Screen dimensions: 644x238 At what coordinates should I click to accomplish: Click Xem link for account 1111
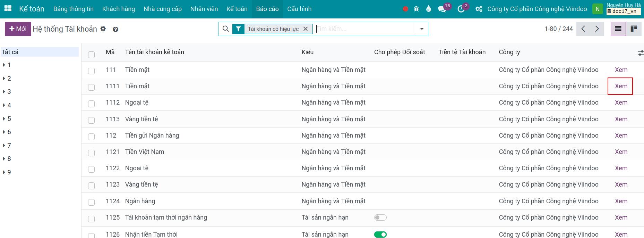tap(621, 86)
